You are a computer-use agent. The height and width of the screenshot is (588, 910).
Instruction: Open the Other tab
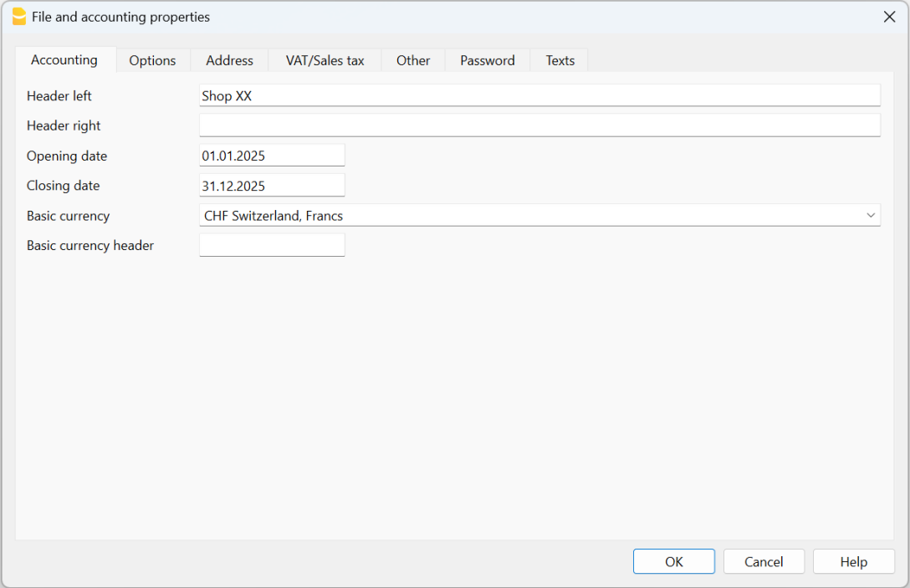tap(413, 60)
